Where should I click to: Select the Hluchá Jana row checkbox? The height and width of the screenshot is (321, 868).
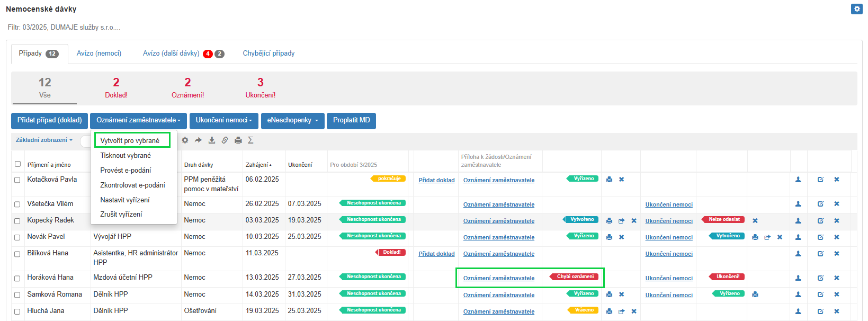(x=17, y=311)
